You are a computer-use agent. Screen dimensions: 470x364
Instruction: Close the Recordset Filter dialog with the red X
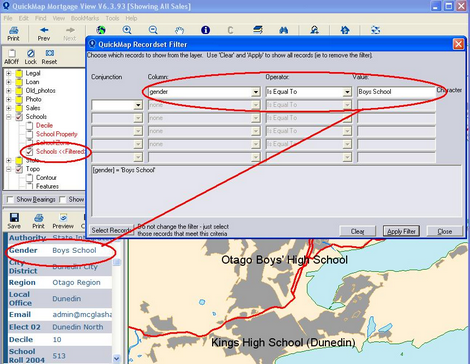click(x=459, y=44)
